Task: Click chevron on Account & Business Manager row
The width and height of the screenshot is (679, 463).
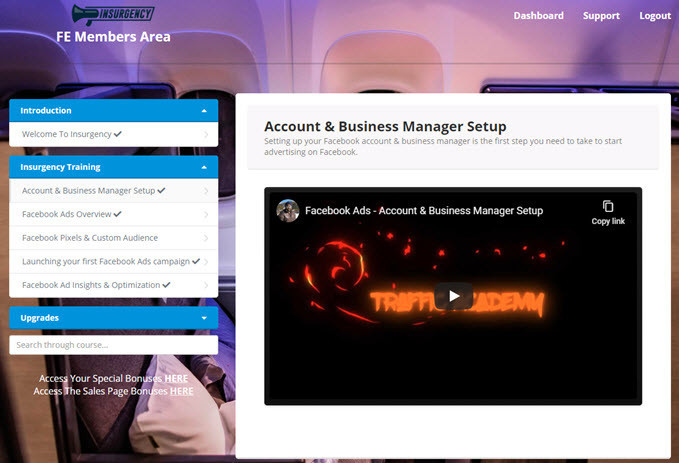Action: [206, 191]
